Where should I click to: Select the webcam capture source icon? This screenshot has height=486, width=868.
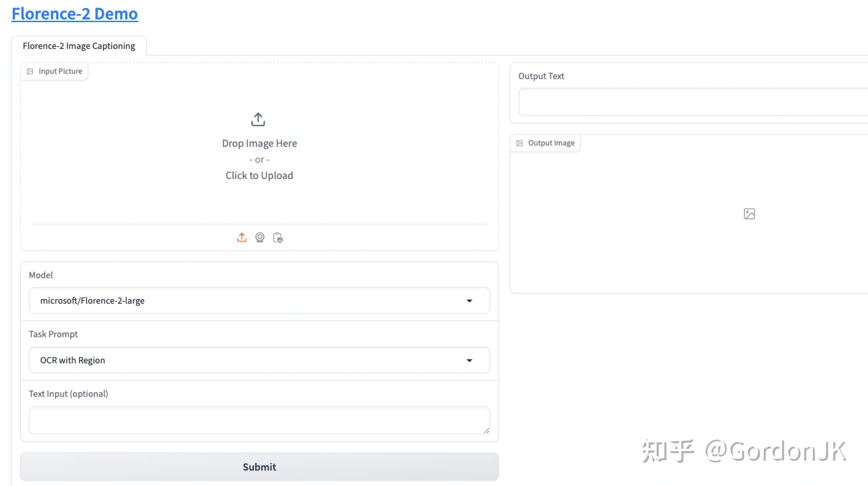point(260,237)
